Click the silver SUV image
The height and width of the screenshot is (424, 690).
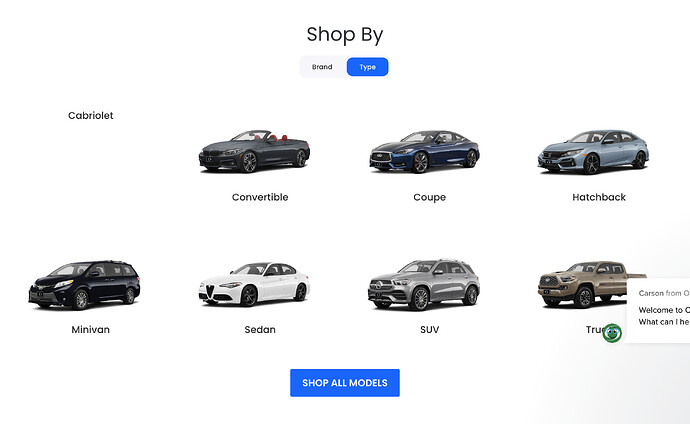[x=424, y=285]
